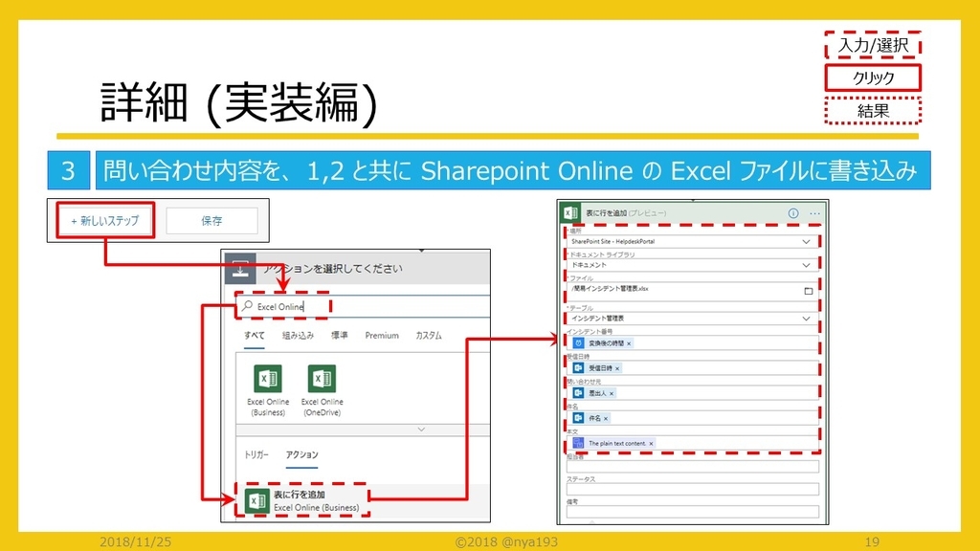Viewport: 980px width, 551px height.
Task: Click the 保存 button
Action: click(212, 221)
